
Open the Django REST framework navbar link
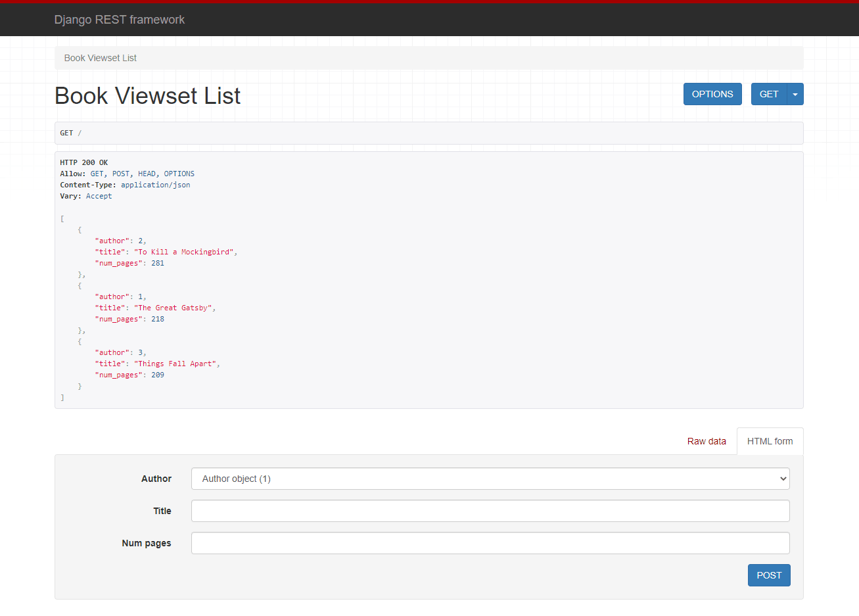pyautogui.click(x=120, y=20)
